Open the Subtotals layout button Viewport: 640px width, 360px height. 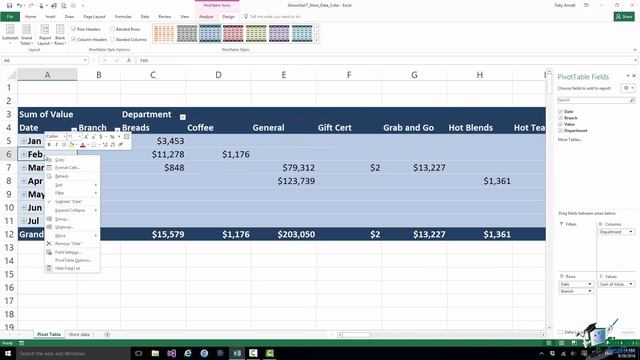click(x=10, y=34)
